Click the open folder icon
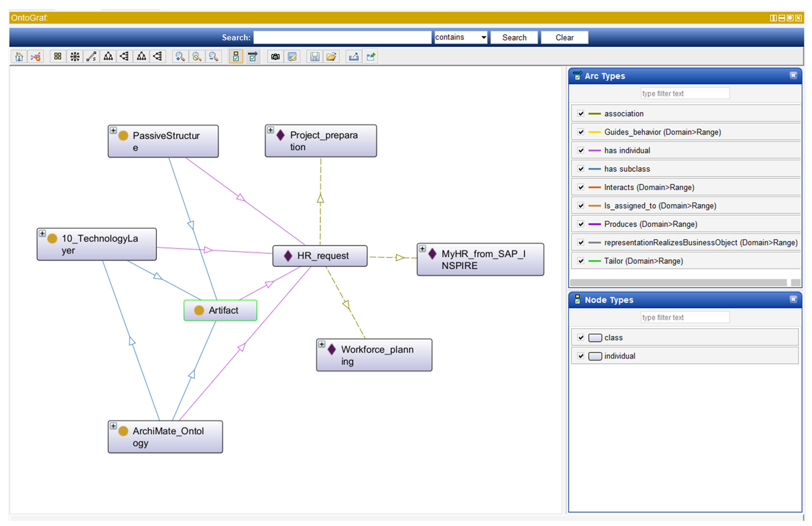 pyautogui.click(x=331, y=57)
